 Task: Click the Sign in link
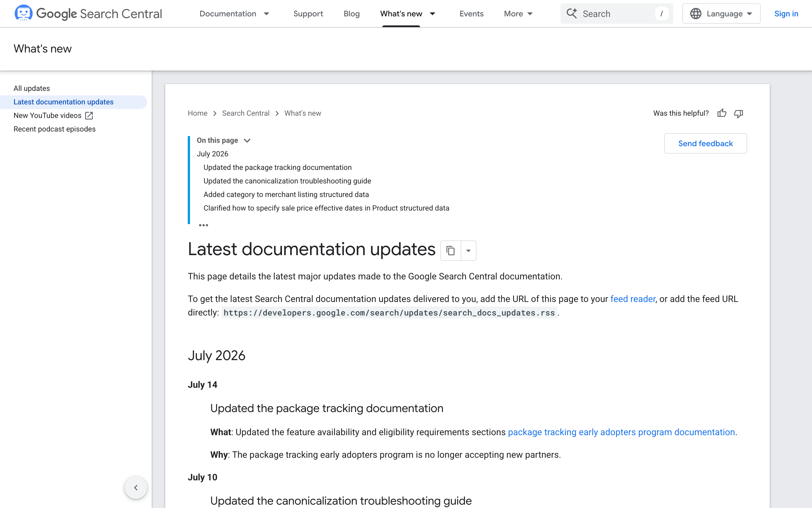pyautogui.click(x=786, y=14)
